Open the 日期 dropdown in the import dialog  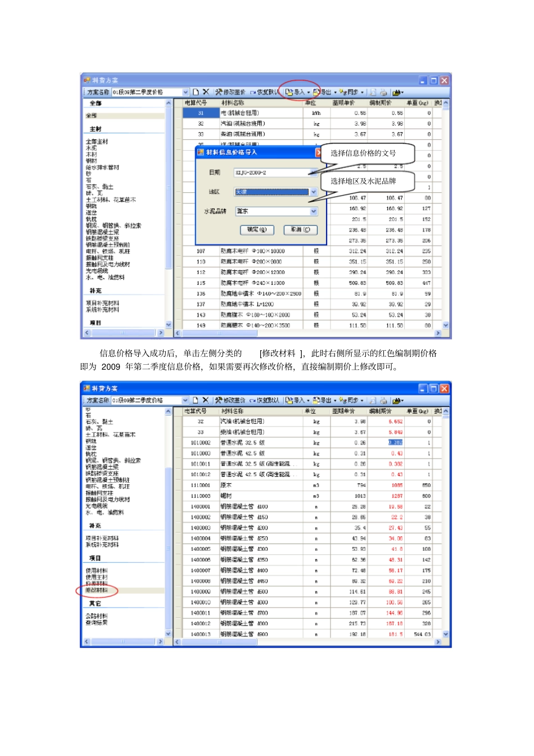(x=314, y=173)
